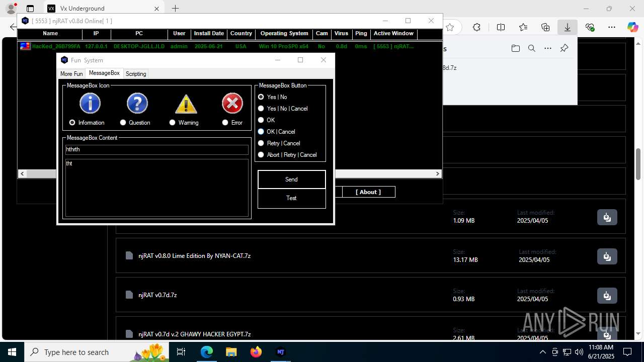This screenshot has height=362, width=644.
Task: Toggle Edge split screen icon
Action: 501,27
